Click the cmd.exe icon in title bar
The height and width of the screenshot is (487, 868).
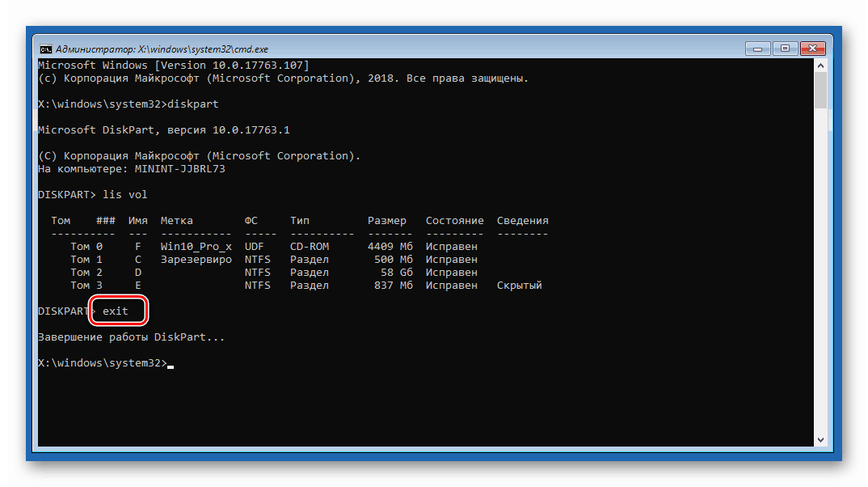[46, 49]
